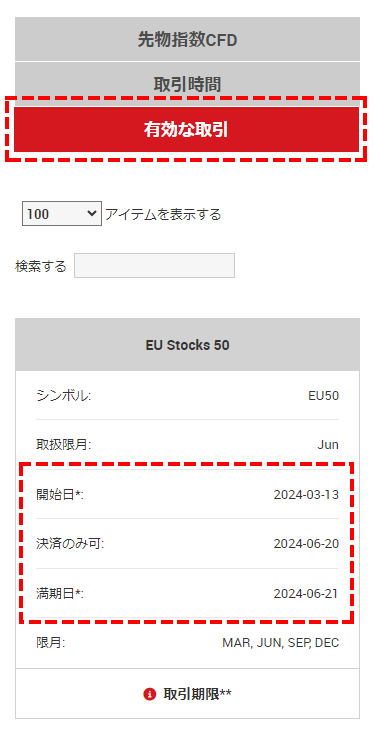
Task: Click the アイテムを表示する label text
Action: point(163,214)
